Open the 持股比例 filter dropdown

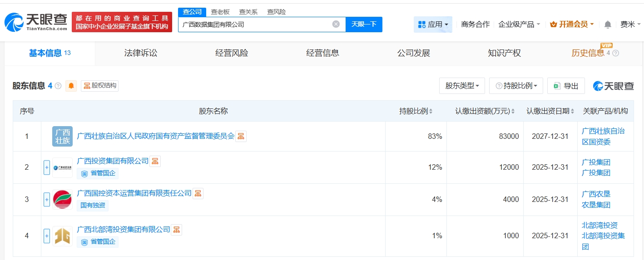point(516,86)
